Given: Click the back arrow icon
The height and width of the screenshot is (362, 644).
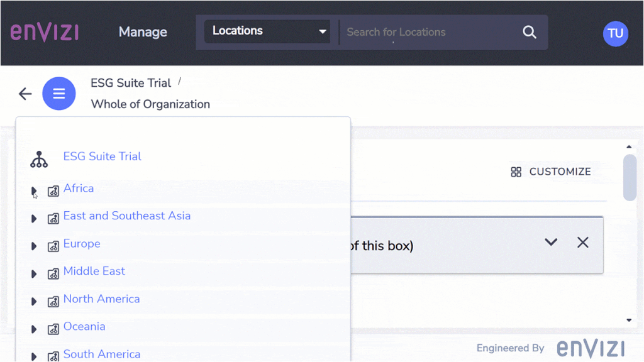Looking at the screenshot, I should point(25,94).
